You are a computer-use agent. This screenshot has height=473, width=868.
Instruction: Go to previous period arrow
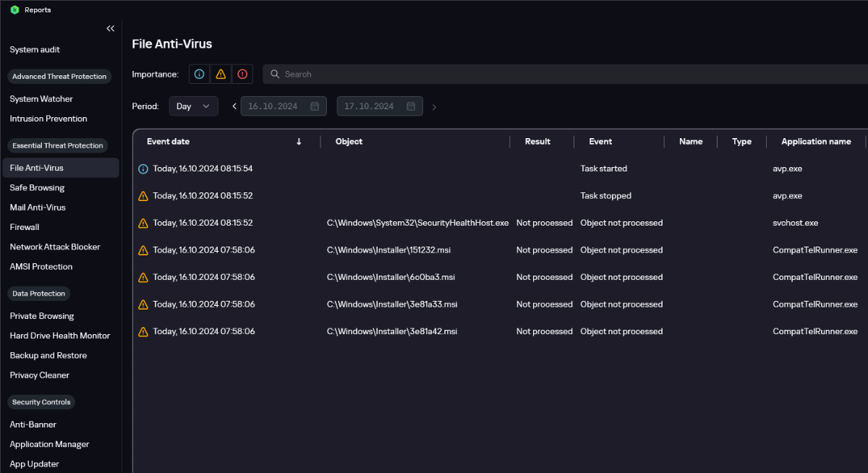(x=234, y=106)
